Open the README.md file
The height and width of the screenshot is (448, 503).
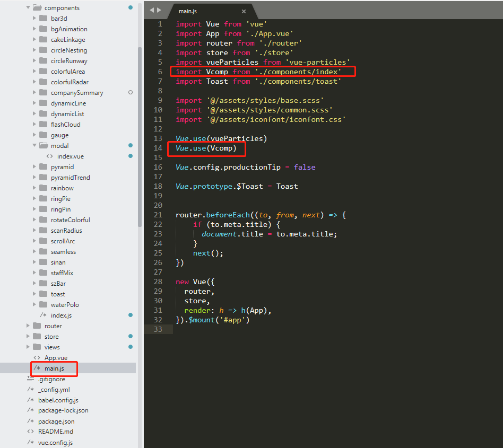point(56,432)
